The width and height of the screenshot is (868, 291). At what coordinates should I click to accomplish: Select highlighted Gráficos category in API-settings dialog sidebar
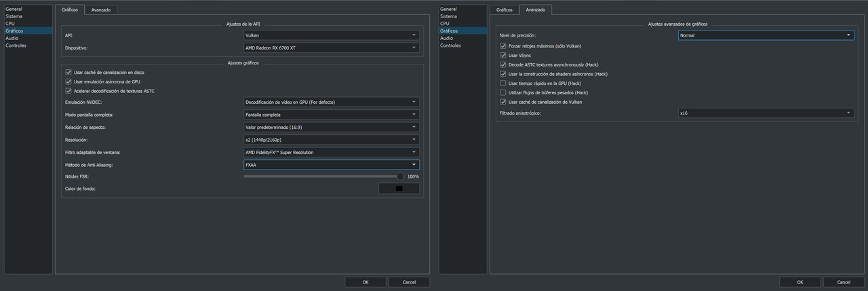click(28, 31)
